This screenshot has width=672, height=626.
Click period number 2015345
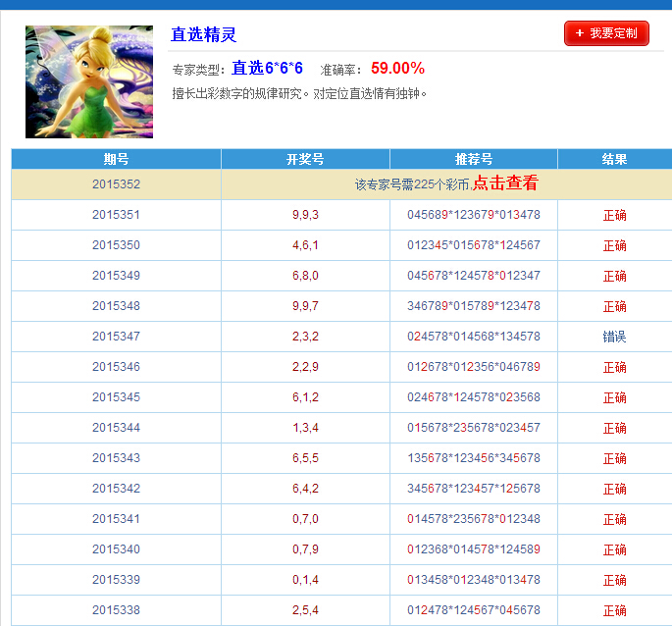pyautogui.click(x=116, y=397)
